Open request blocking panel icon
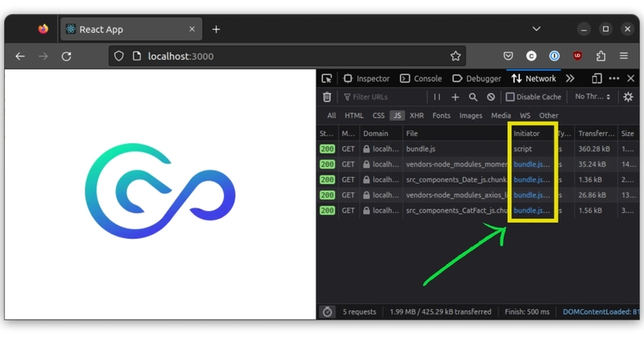Screen dimensions: 644x338 (491, 97)
